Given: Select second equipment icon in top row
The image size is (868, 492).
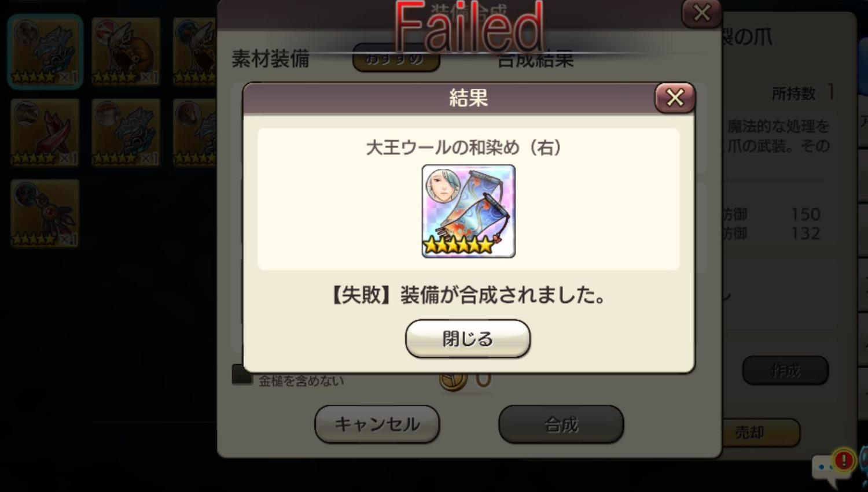Looking at the screenshot, I should (126, 51).
